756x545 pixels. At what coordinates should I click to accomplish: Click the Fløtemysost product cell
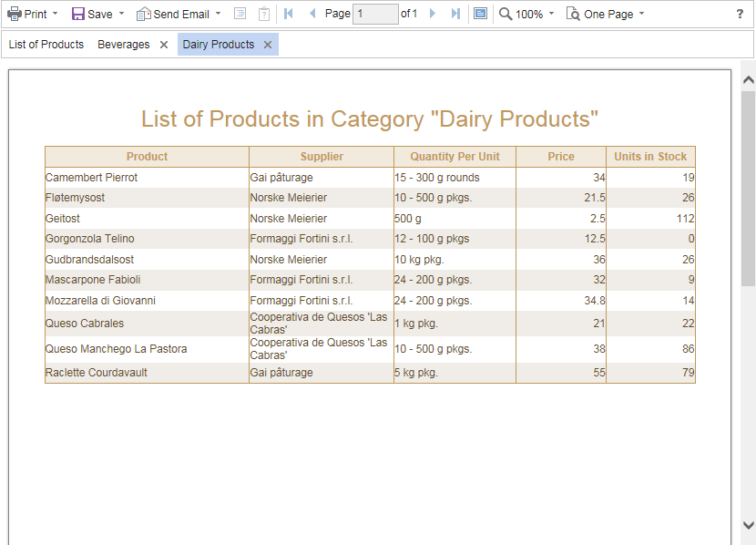(x=147, y=198)
